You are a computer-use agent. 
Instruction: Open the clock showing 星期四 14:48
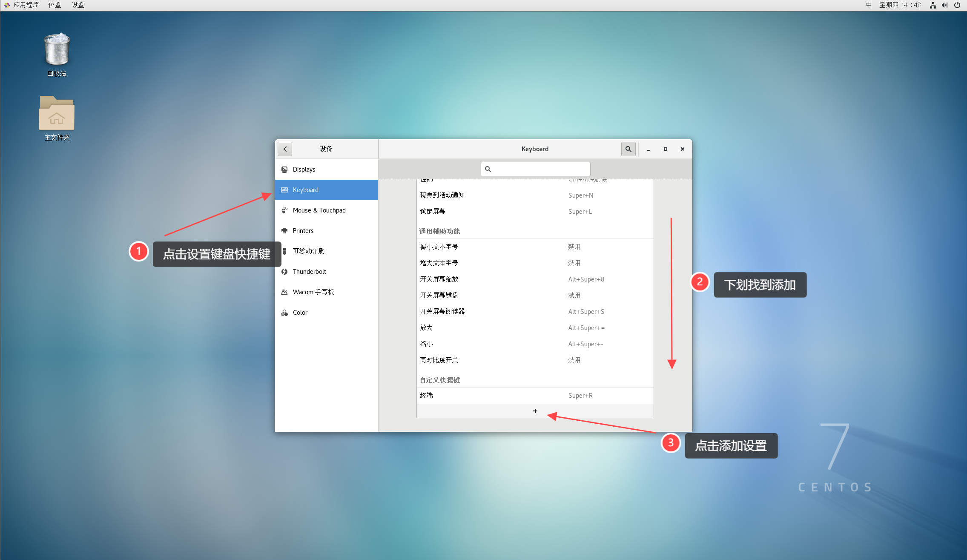tap(900, 5)
